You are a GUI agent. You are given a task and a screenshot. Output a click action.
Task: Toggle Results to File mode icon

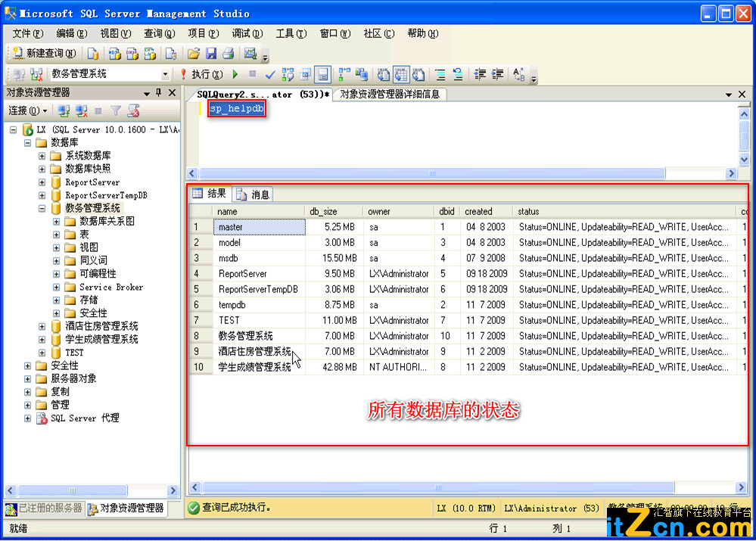[418, 74]
